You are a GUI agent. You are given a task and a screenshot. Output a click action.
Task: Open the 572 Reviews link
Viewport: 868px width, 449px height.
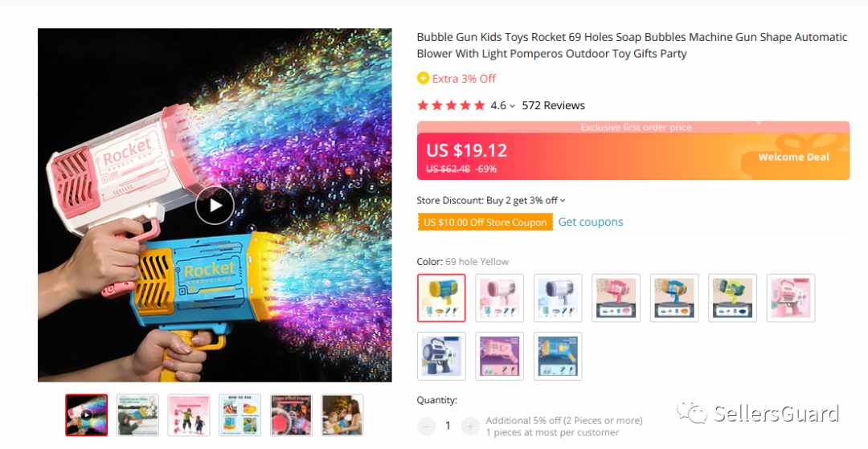(x=553, y=105)
